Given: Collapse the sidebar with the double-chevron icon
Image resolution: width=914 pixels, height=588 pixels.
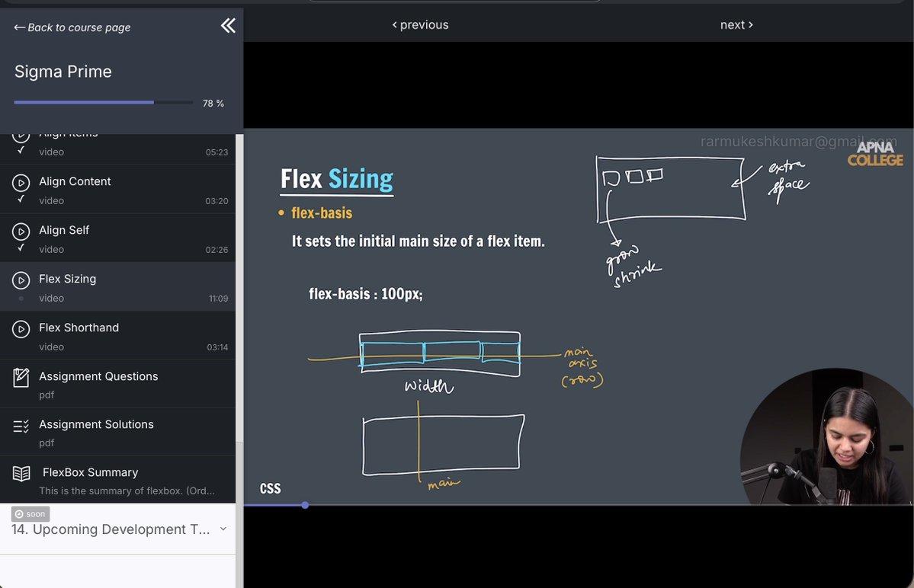Looking at the screenshot, I should click(227, 24).
